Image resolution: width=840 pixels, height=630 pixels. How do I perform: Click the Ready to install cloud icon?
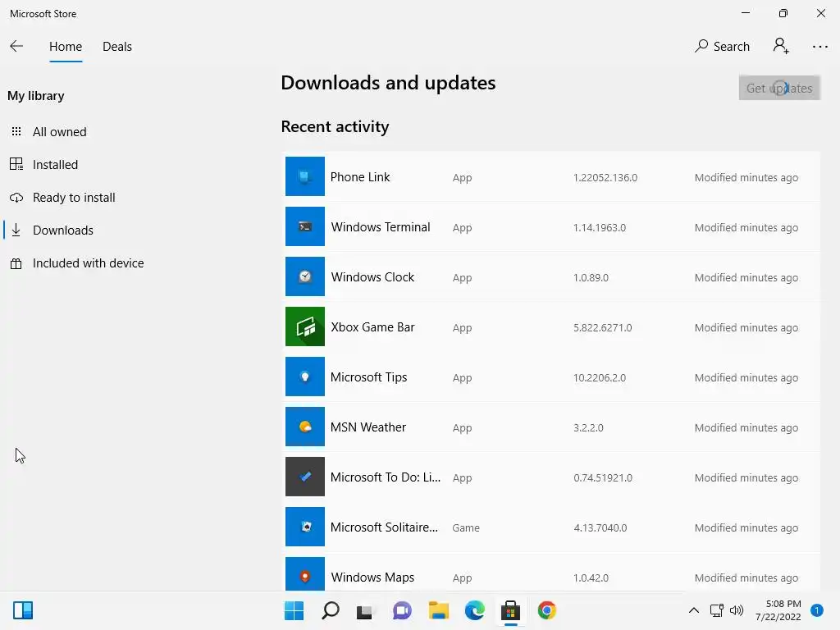[x=16, y=198]
